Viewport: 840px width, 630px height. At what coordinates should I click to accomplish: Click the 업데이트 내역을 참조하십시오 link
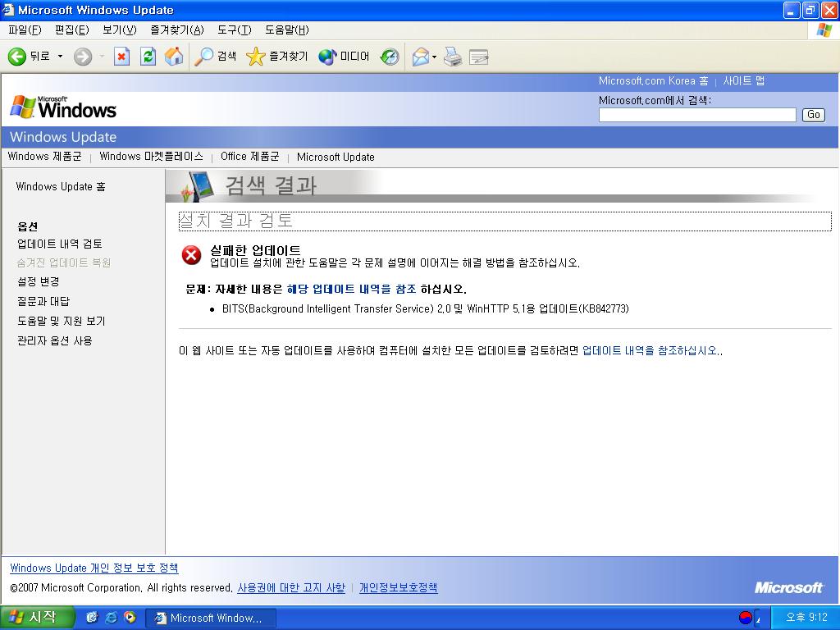tap(650, 351)
